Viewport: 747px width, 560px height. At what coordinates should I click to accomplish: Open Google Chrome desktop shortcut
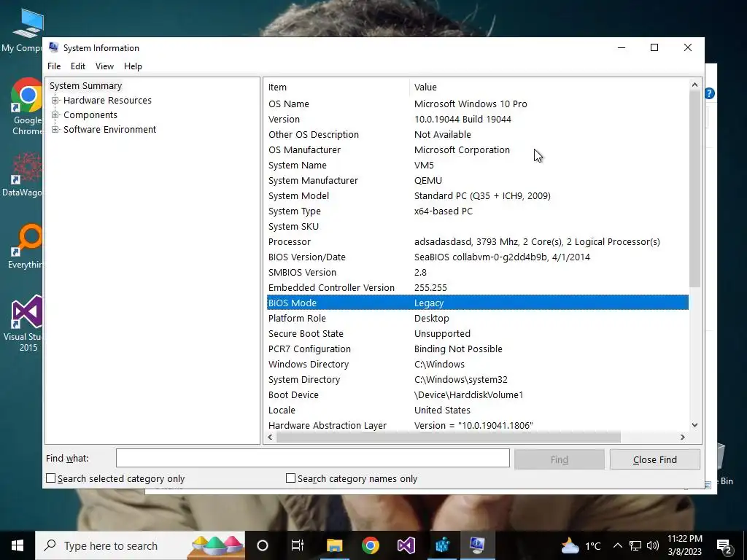tap(27, 106)
